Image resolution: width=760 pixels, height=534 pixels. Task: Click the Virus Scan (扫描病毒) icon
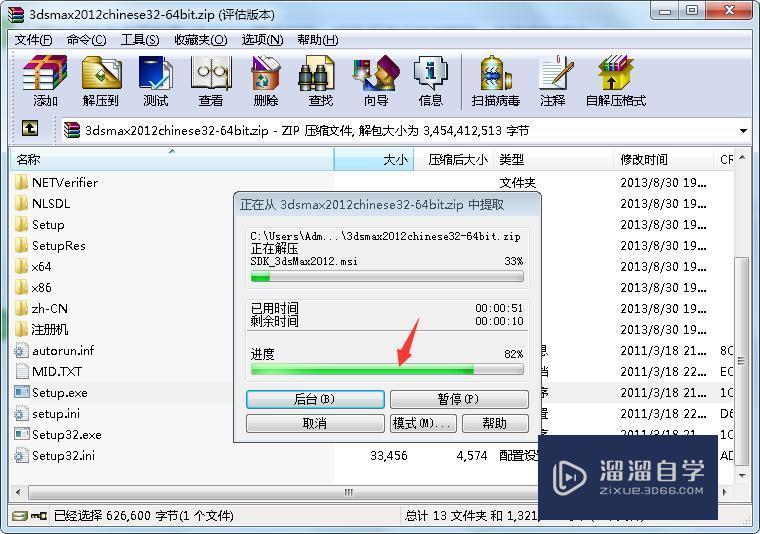pyautogui.click(x=495, y=73)
